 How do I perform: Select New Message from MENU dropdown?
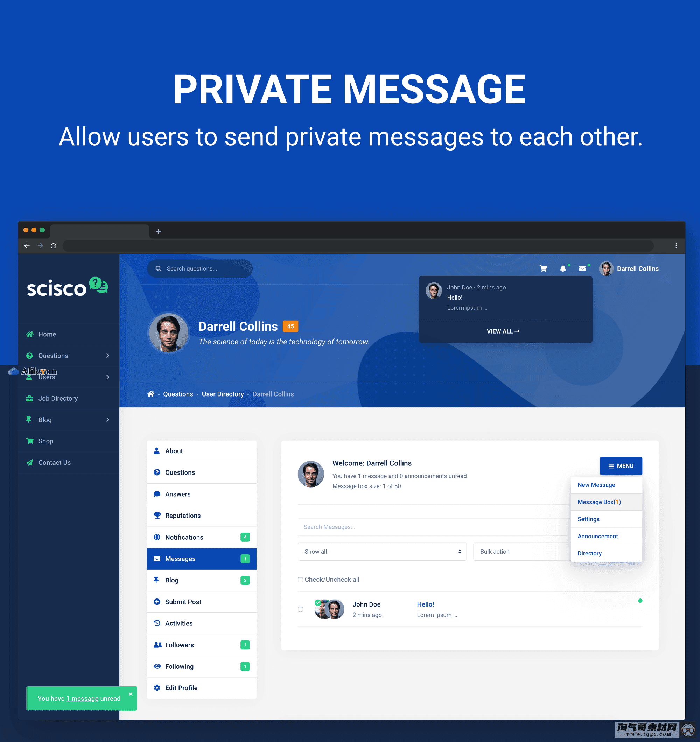597,485
